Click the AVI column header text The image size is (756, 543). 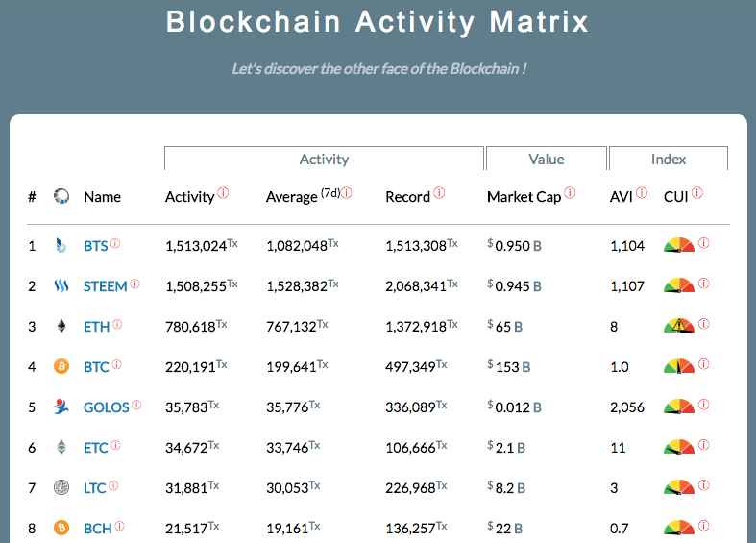621,197
